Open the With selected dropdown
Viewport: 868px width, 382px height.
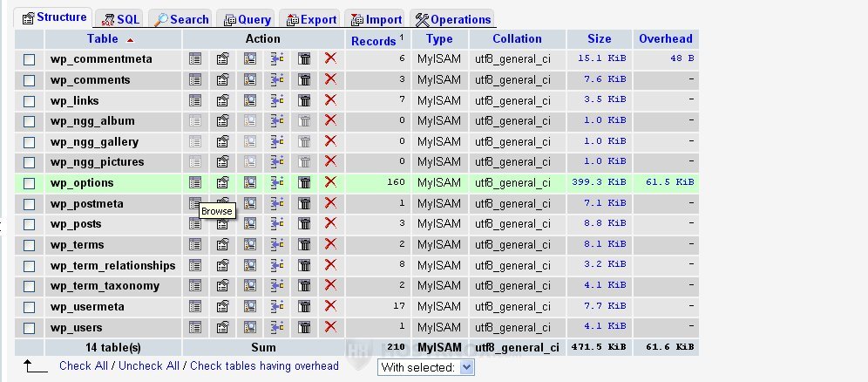coord(425,367)
